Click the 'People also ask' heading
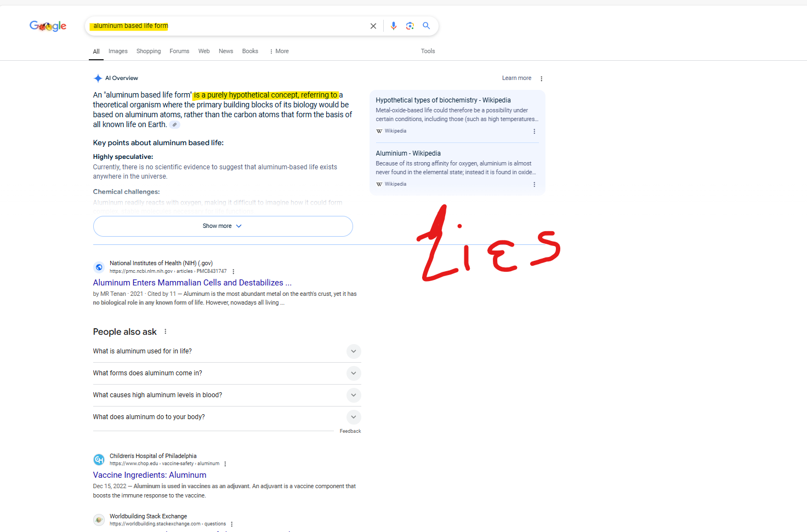The width and height of the screenshot is (807, 532). [x=124, y=332]
